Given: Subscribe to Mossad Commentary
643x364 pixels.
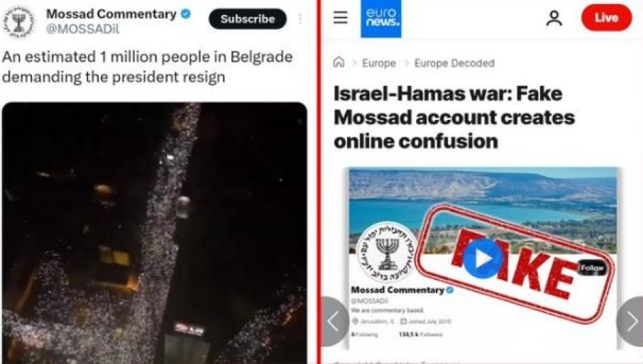Looking at the screenshot, I should [x=247, y=19].
